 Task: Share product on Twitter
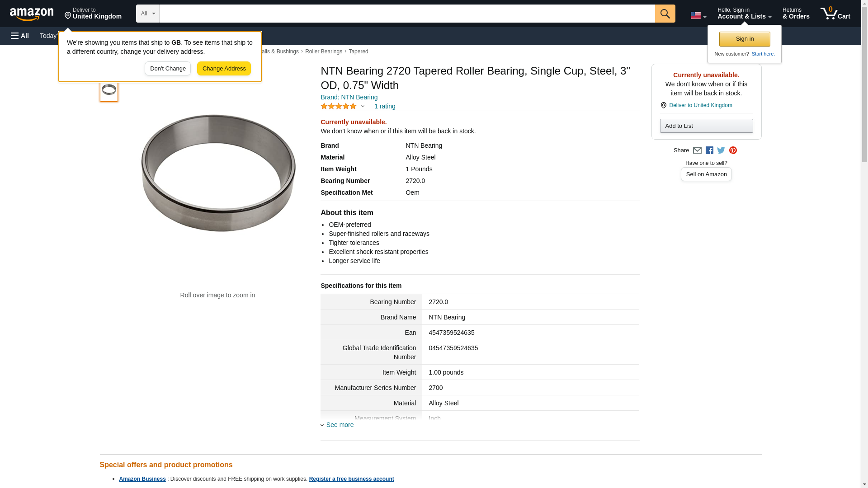721,150
